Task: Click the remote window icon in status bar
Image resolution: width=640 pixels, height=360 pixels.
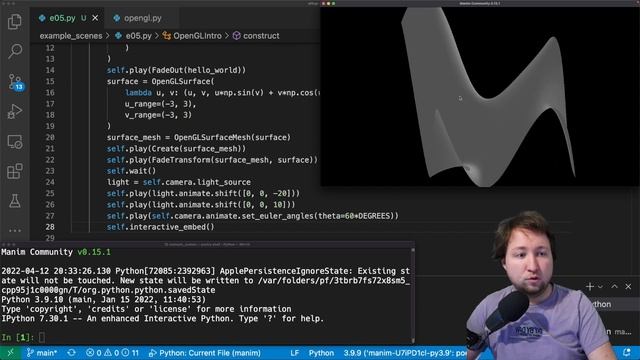Action: pyautogui.click(x=10, y=353)
